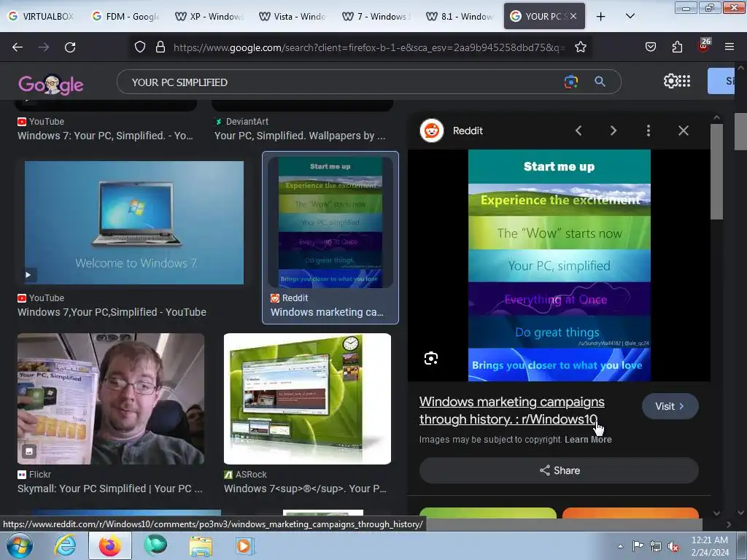Open the Firefox hamburger application menu
The image size is (747, 560).
tap(729, 47)
